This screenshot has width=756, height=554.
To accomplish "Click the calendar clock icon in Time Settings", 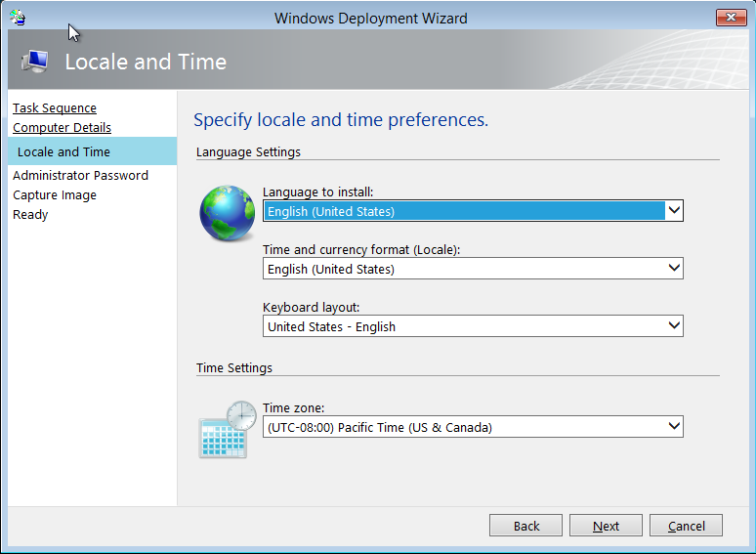I will [x=228, y=429].
